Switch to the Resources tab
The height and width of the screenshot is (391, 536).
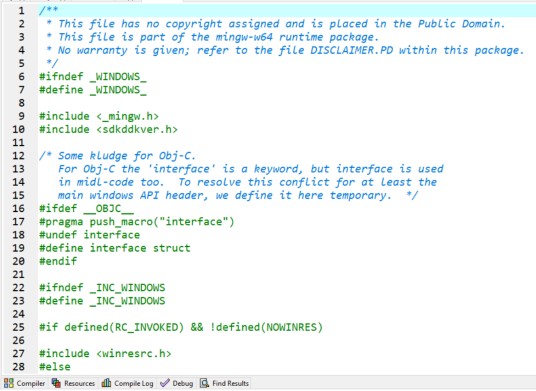click(x=73, y=383)
